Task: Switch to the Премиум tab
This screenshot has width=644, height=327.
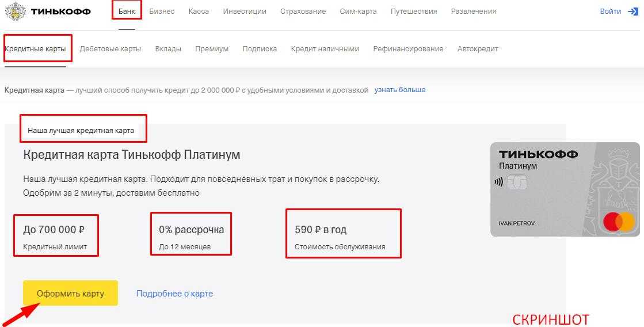Action: (x=212, y=49)
